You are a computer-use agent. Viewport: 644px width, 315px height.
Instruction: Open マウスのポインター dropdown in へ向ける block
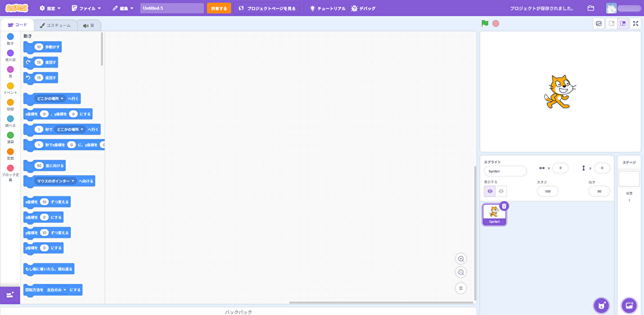point(55,181)
